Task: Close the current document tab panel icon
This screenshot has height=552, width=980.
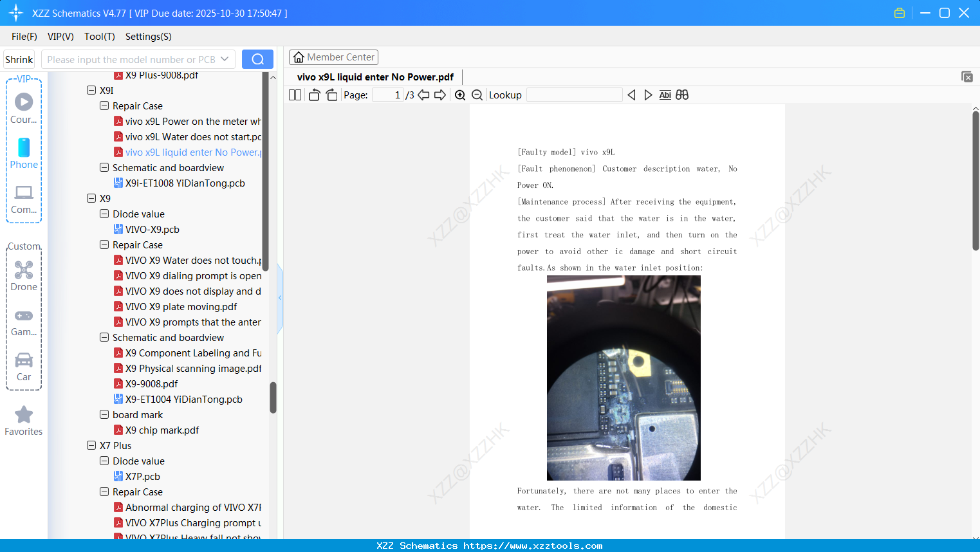Action: tap(966, 77)
